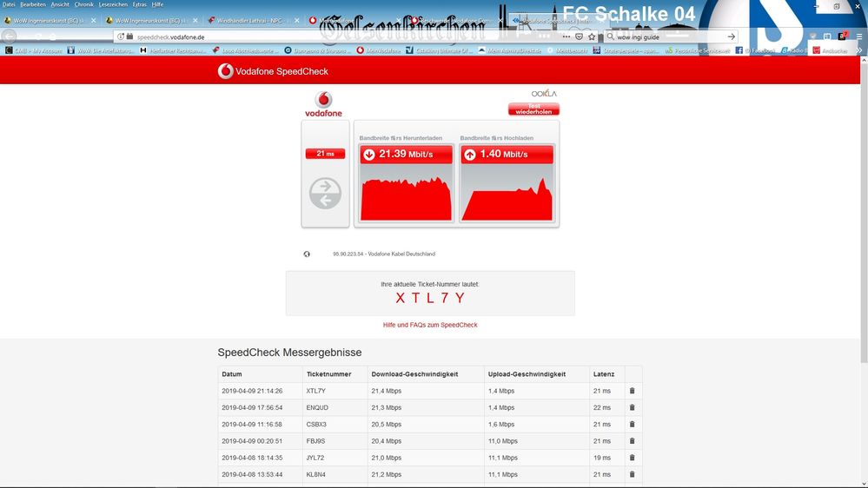Open extension icon with red badge
The image size is (868, 488).
(842, 36)
